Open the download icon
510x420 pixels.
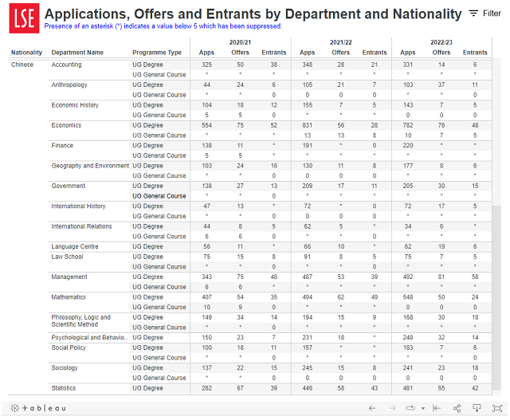[x=477, y=408]
